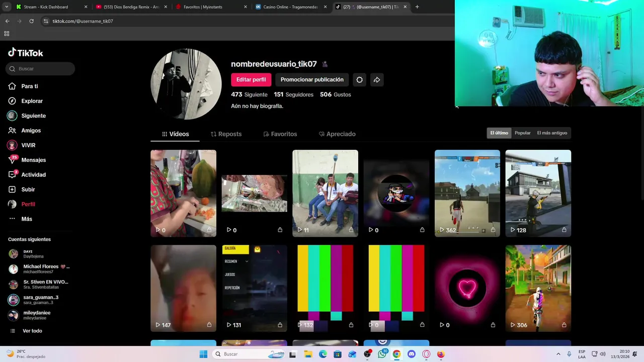
Task: Switch to the Vídeos tab
Action: pos(175,134)
